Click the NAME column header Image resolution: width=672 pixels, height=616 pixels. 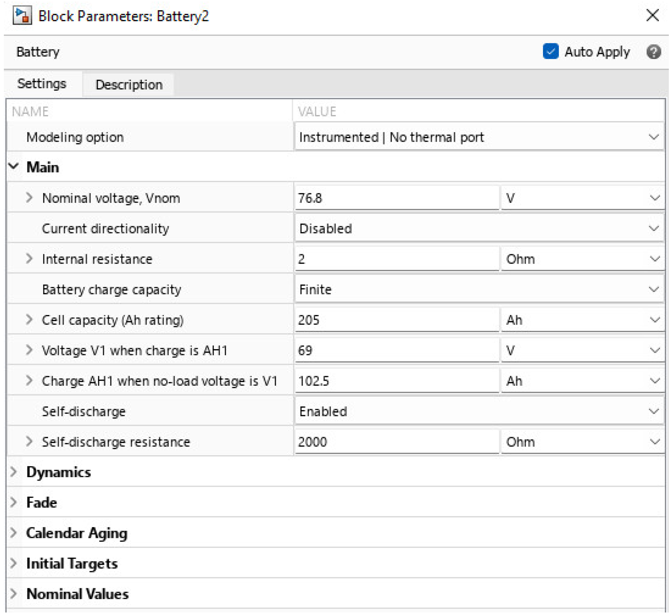[x=30, y=112]
